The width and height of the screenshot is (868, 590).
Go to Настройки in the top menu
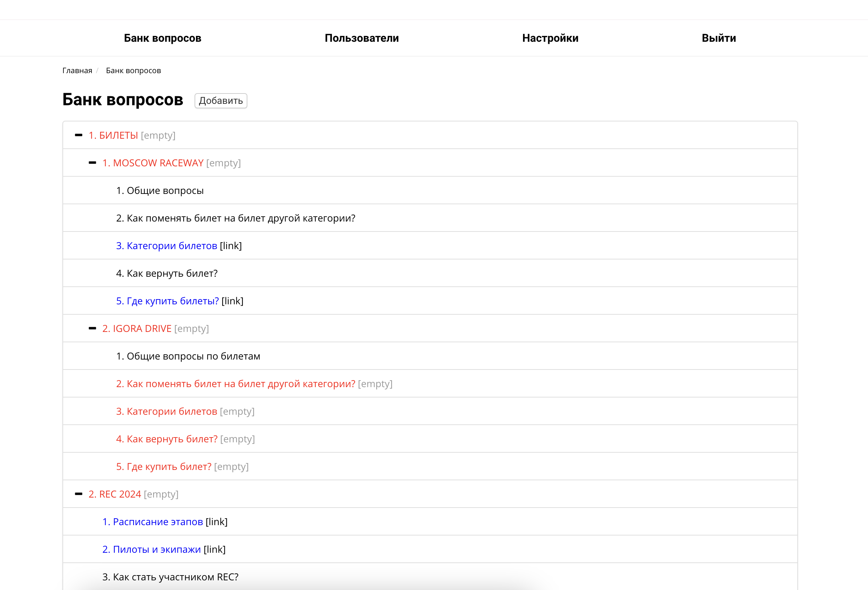550,38
